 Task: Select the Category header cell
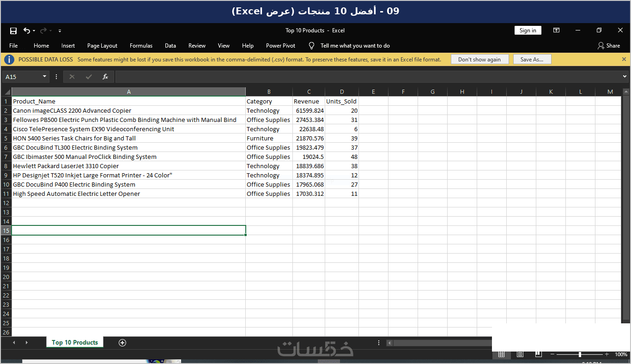coord(269,101)
